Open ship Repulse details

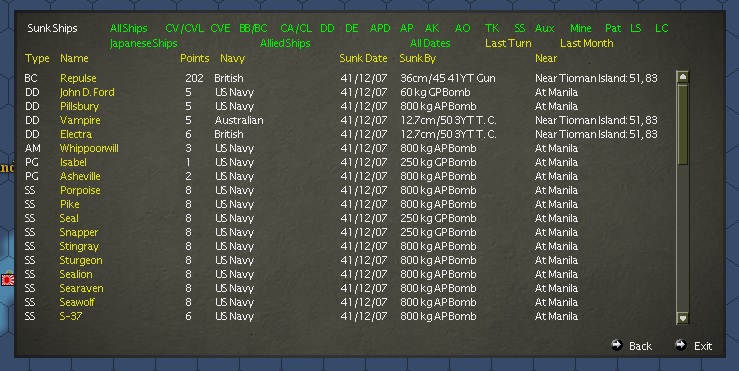coord(78,78)
